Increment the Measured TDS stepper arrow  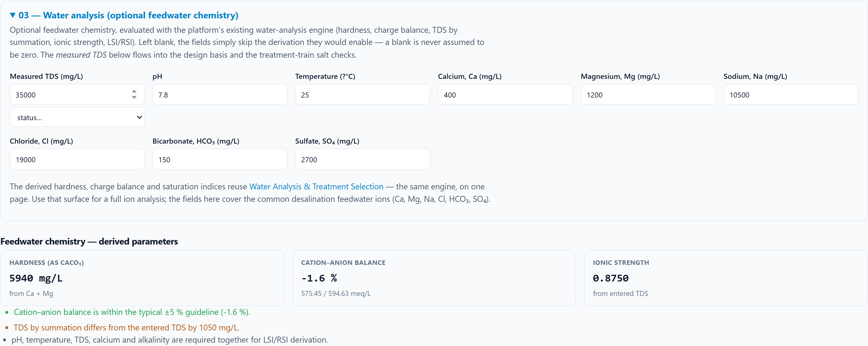pos(134,91)
